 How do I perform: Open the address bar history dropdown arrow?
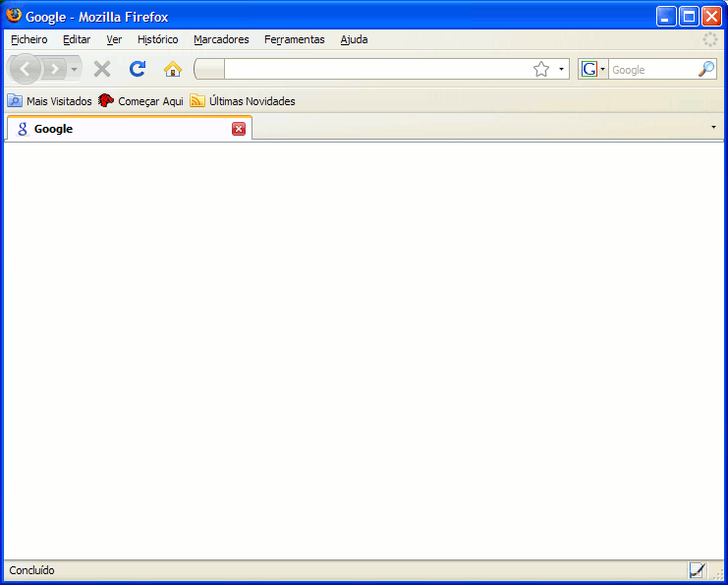click(x=561, y=70)
